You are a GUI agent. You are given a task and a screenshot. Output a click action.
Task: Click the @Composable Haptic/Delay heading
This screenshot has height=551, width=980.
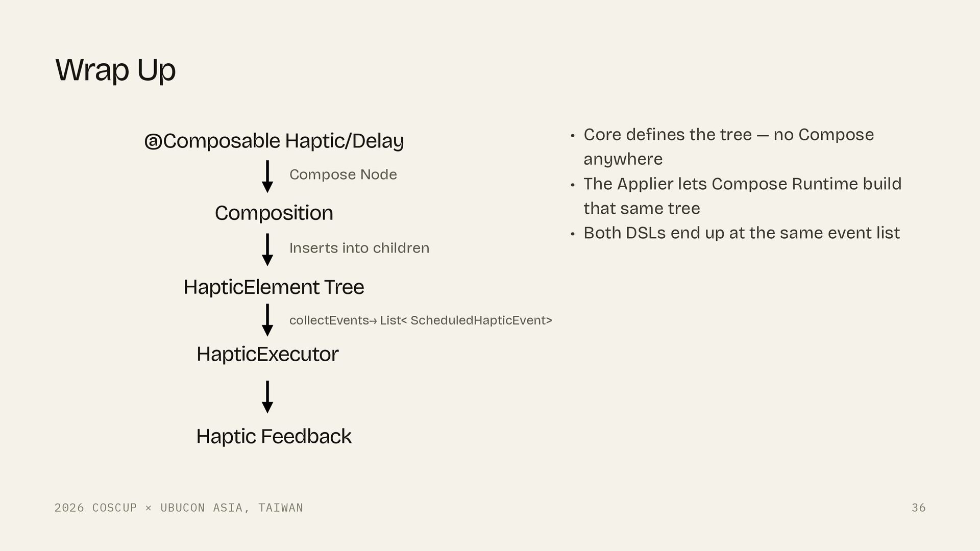point(274,141)
